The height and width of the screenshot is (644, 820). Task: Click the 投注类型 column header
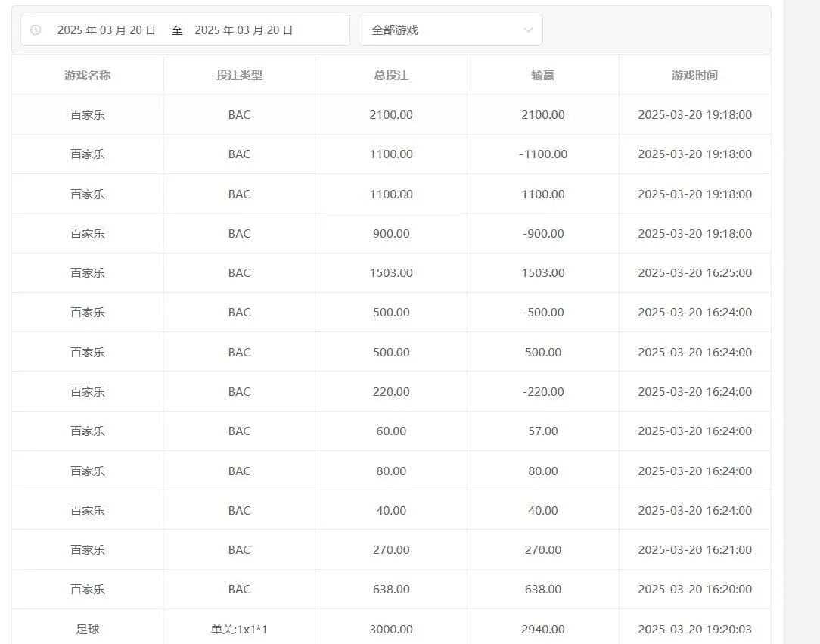tap(239, 76)
